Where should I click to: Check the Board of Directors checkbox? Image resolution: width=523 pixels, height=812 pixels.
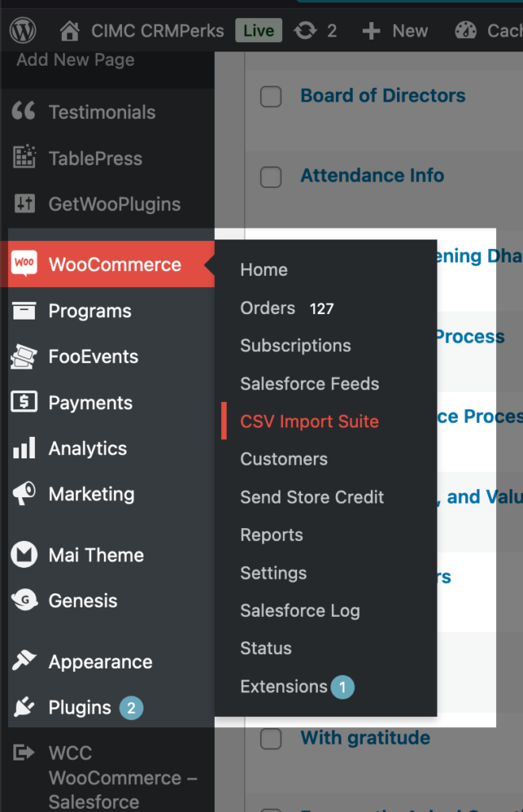(271, 96)
